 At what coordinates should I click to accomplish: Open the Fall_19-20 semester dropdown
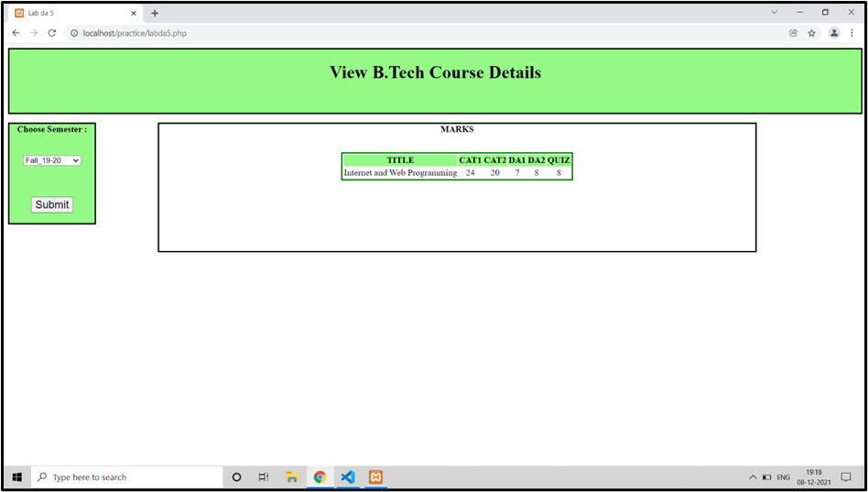[52, 160]
